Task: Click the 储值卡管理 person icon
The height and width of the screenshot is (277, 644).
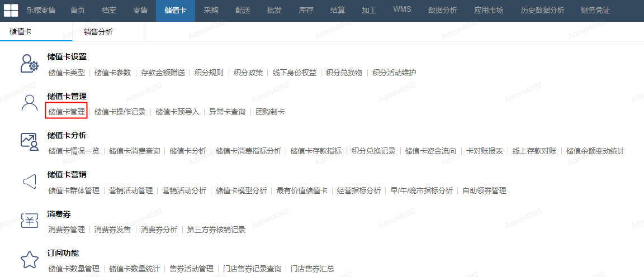Action: point(29,103)
